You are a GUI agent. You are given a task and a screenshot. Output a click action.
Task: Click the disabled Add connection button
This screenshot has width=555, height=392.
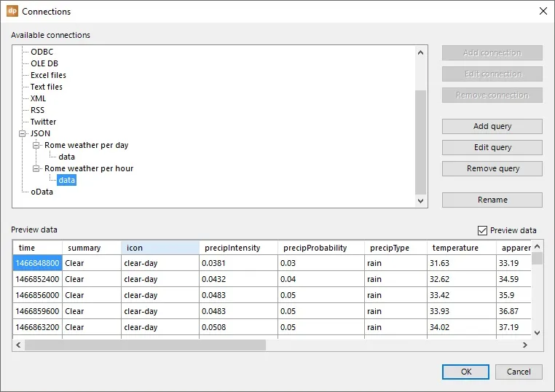pos(492,52)
